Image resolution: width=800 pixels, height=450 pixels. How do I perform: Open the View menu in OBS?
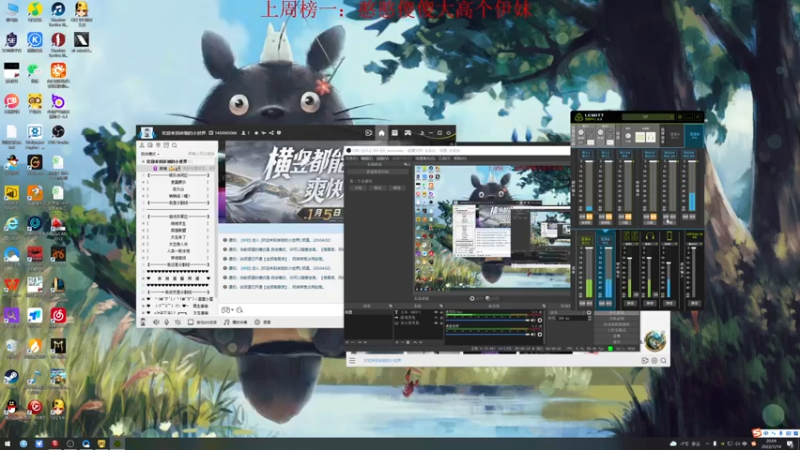(x=382, y=158)
